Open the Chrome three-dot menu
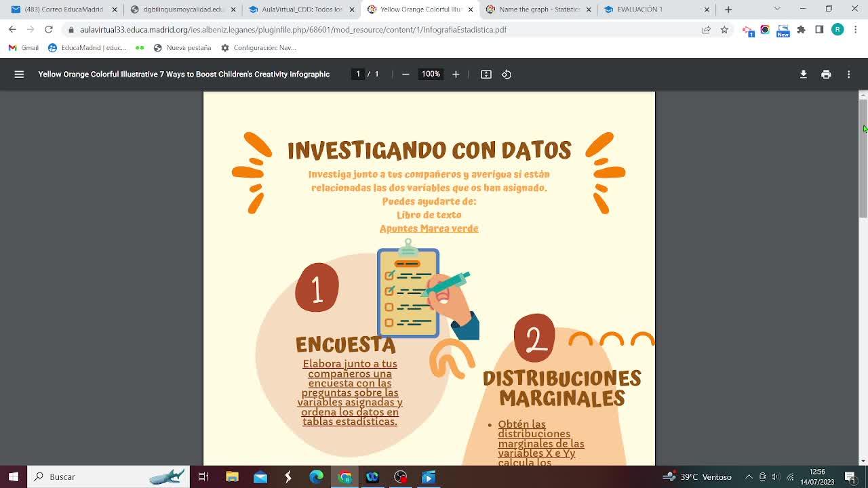This screenshot has width=868, height=488. click(856, 30)
